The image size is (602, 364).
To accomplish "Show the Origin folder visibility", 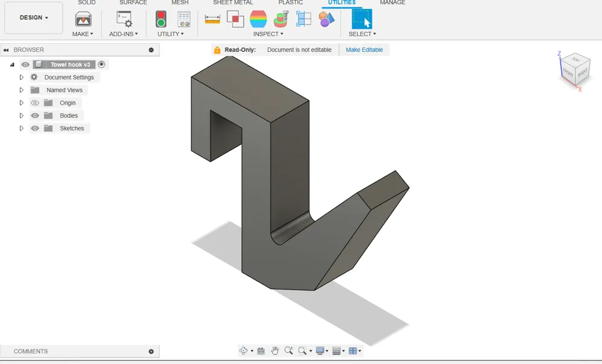I will point(35,103).
